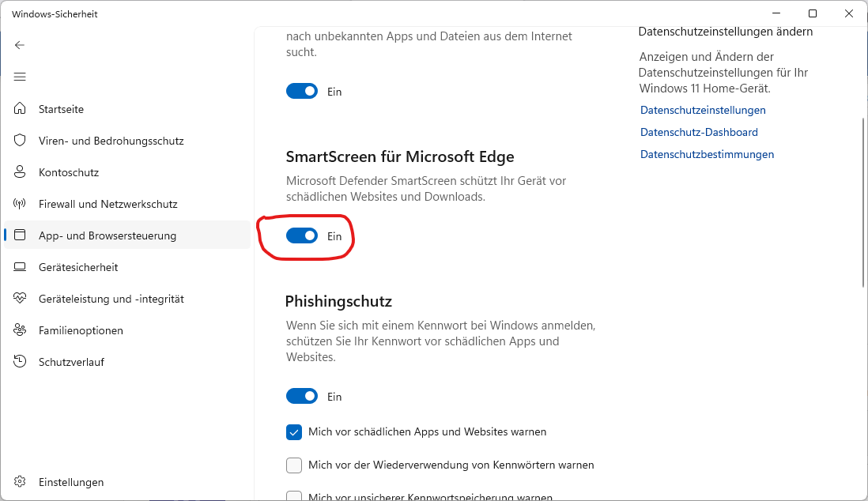Disable the Phishingschutz toggle switch
868x501 pixels.
tap(302, 396)
